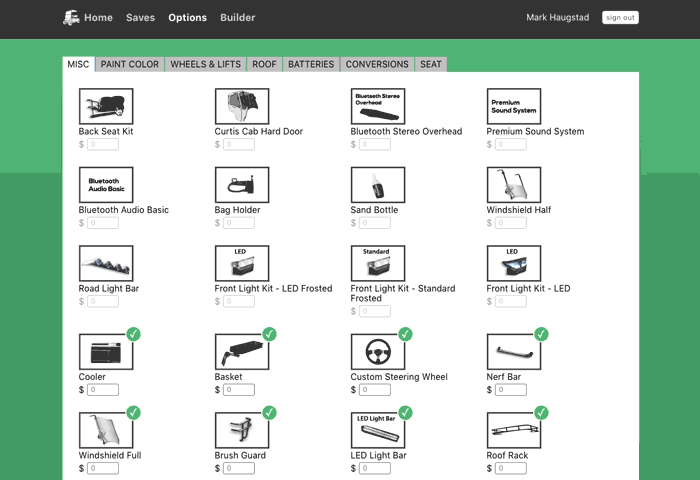Focus the Nerf Bar price field

[511, 390]
